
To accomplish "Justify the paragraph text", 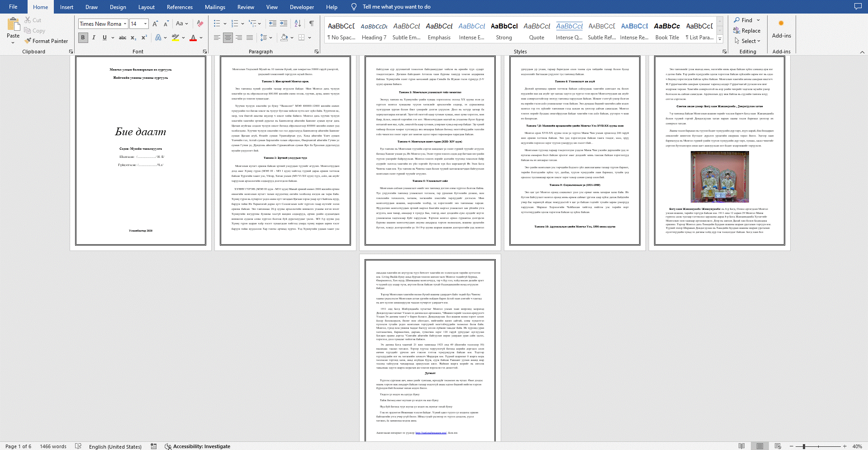I will (x=250, y=38).
